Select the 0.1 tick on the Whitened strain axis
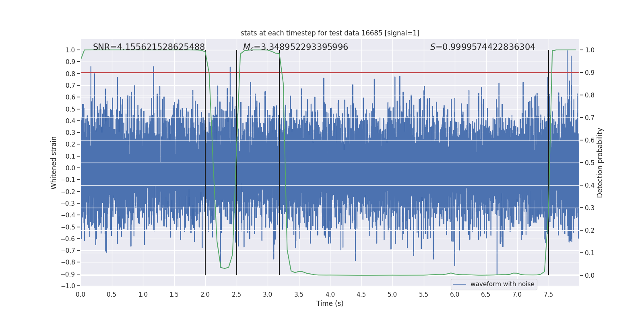Image resolution: width=644 pixels, height=322 pixels. click(x=70, y=156)
